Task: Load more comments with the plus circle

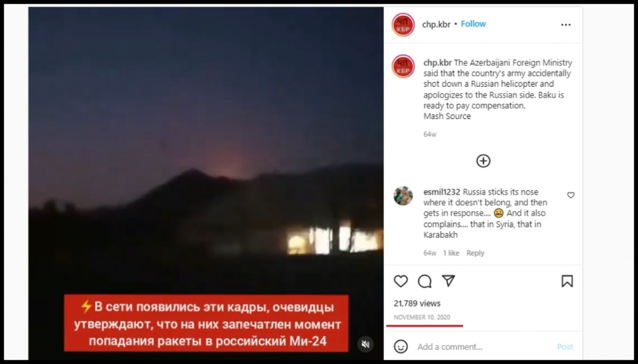Action: point(483,160)
